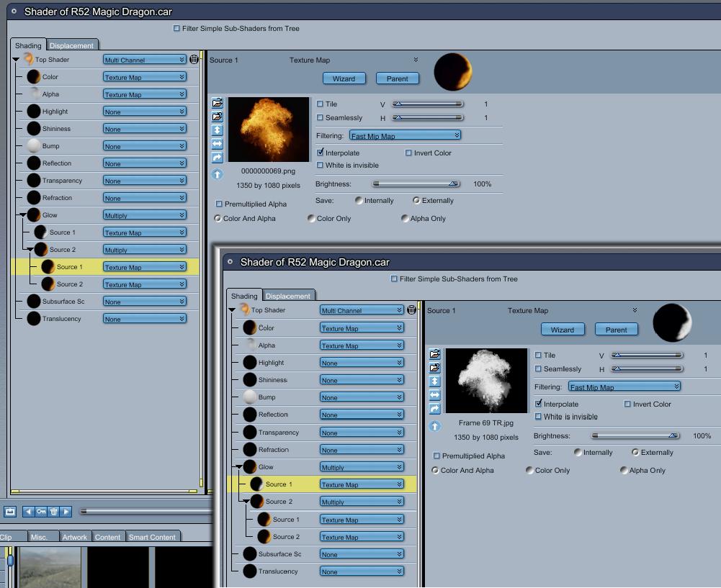This screenshot has height=588, width=721.
Task: Click second folder icon beside 0000000069.png image
Action: coord(218,117)
